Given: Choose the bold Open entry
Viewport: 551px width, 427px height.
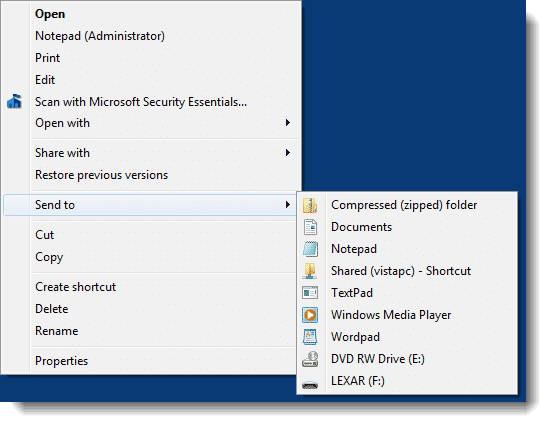Looking at the screenshot, I should (x=50, y=14).
